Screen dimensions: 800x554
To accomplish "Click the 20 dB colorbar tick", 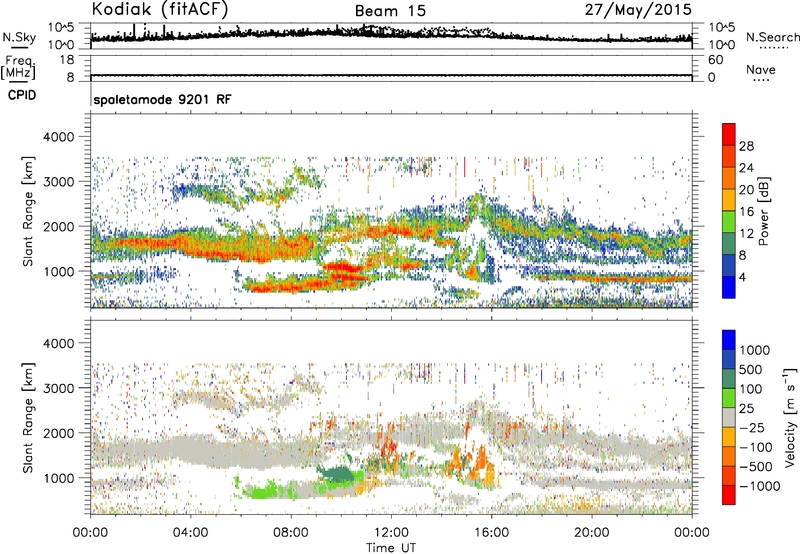I will 746,190.
